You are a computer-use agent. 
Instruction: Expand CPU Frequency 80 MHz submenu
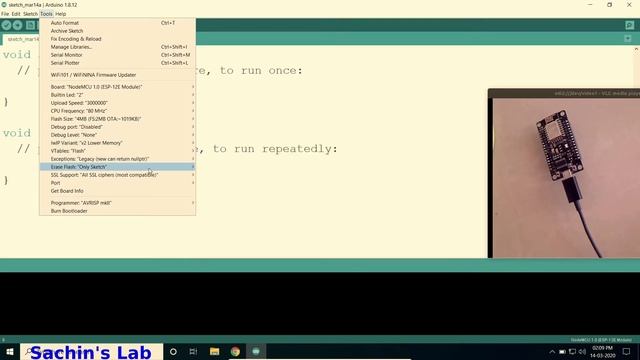point(118,111)
